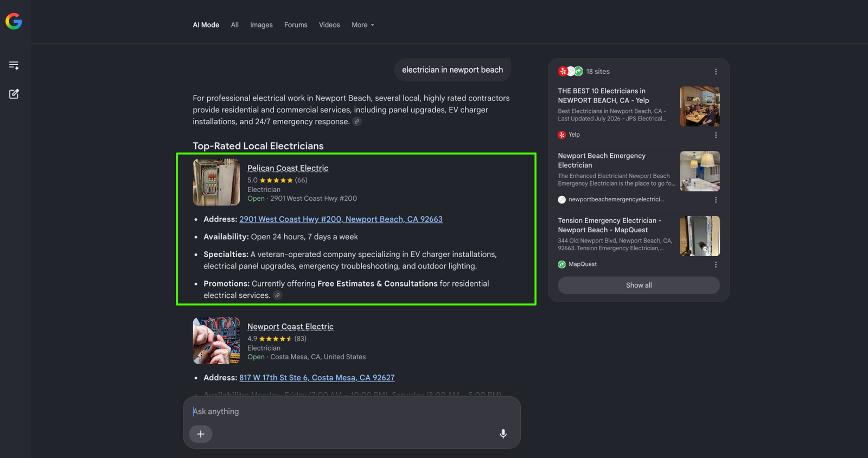868x458 pixels.
Task: Open THE BEST 10 Electricians Yelp result
Action: (x=603, y=96)
